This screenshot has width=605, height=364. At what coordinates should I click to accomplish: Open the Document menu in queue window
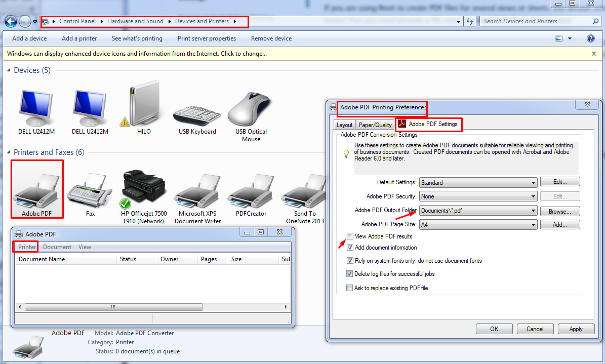[57, 247]
